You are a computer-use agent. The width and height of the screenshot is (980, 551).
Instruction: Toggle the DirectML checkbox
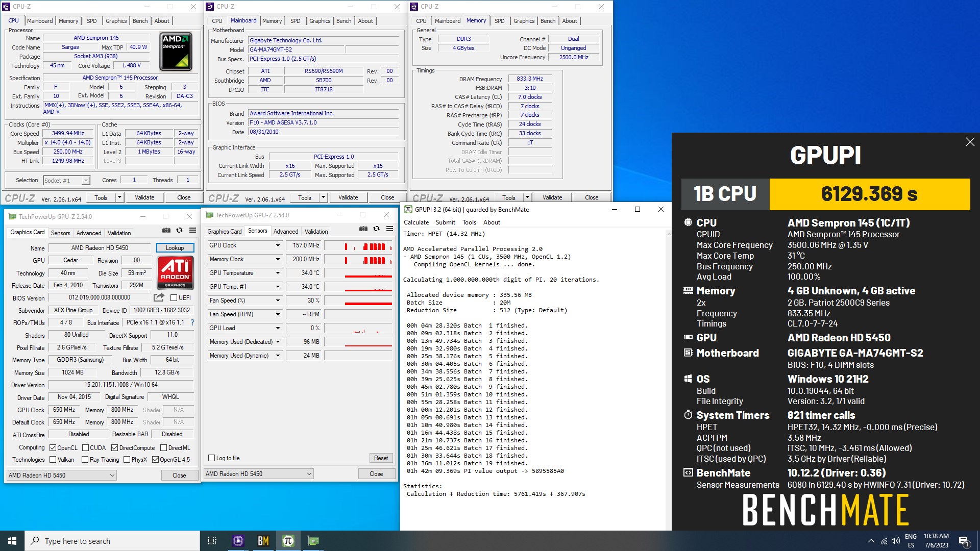coord(163,448)
